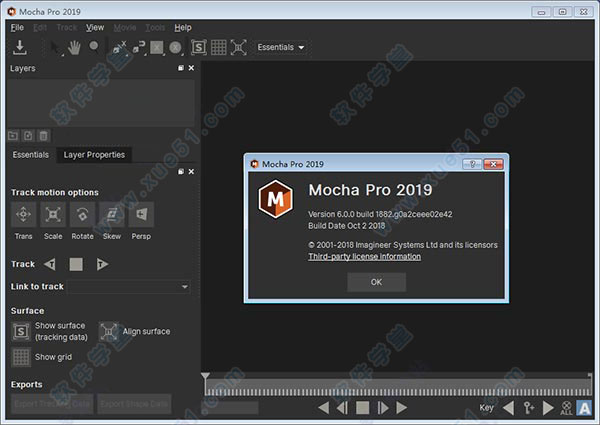Click the timeline playhead marker
This screenshot has height=425, width=600.
205,377
